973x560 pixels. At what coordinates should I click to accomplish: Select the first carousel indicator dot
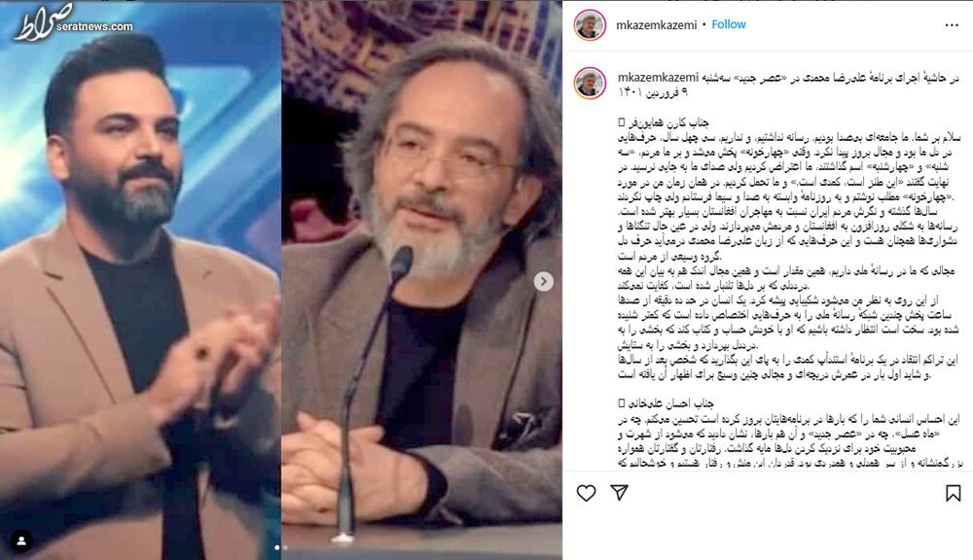(x=276, y=547)
